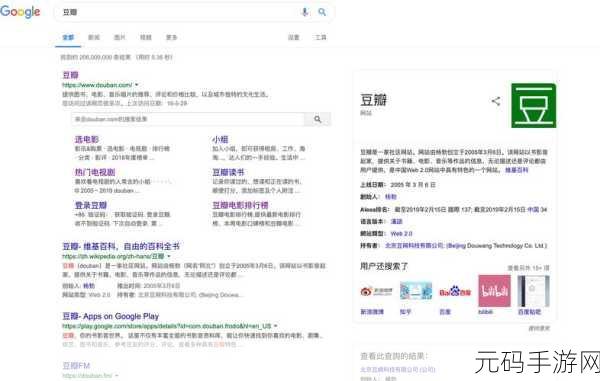The image size is (600, 381).
Task: Open the 知乎 thumbnail image
Action: click(x=416, y=291)
